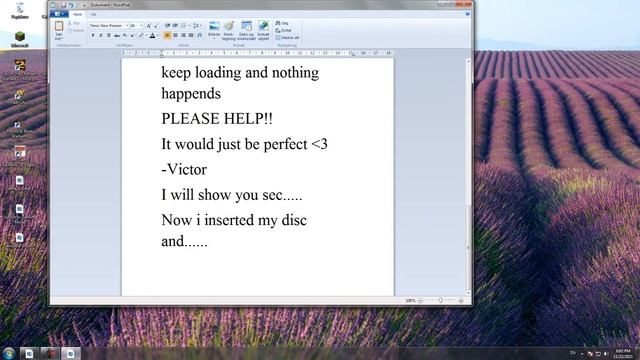Screen dimensions: 640x360
Task: Open the Windows Start button
Action: 9,353
